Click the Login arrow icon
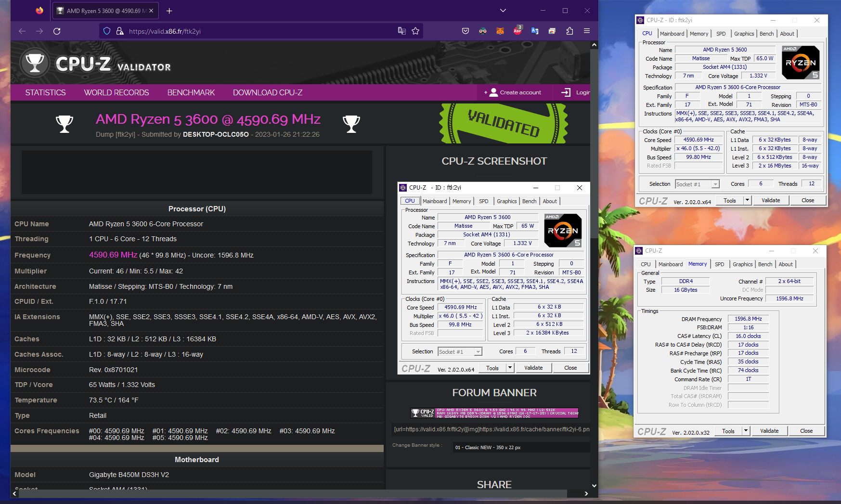Image resolution: width=841 pixels, height=504 pixels. coord(566,92)
